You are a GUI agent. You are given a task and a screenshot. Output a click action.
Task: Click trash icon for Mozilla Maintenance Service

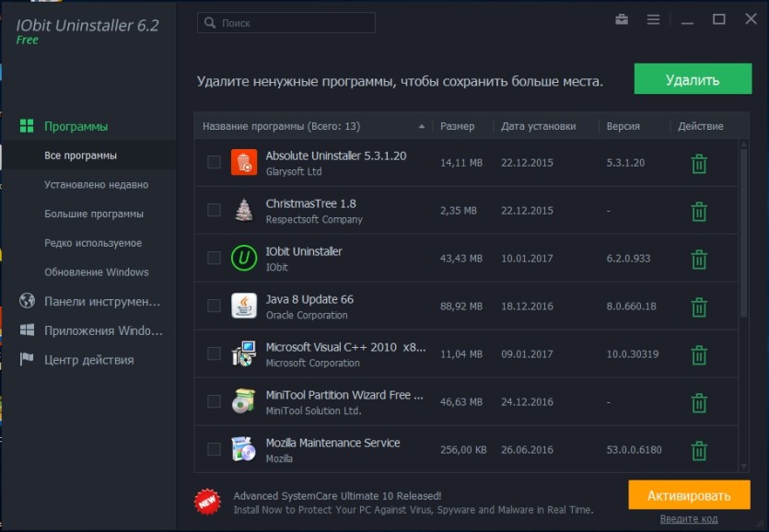pyautogui.click(x=699, y=451)
